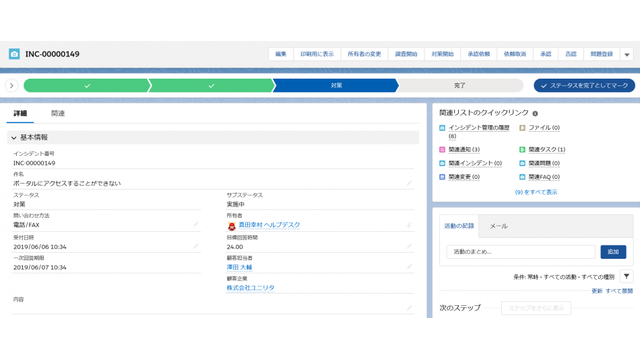Click the (9) をすべて表示 link
This screenshot has width=640, height=360.
coord(536,192)
